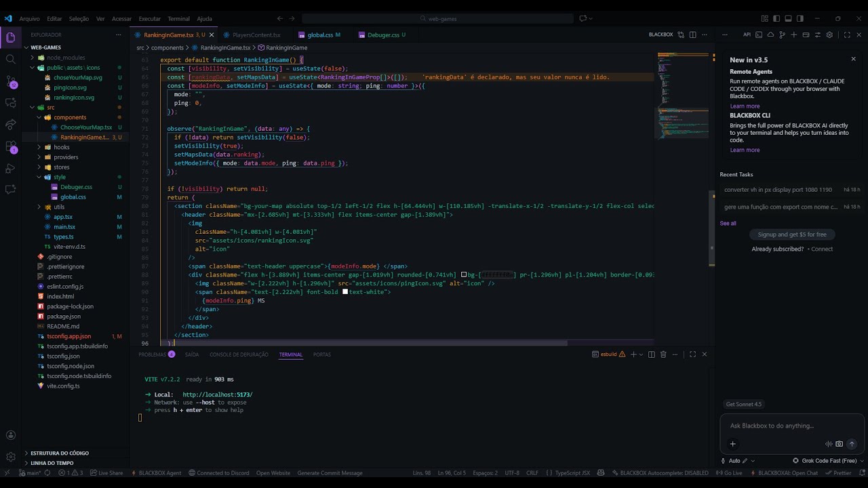Send the Blackbox chat message
This screenshot has height=488, width=868.
(x=852, y=444)
